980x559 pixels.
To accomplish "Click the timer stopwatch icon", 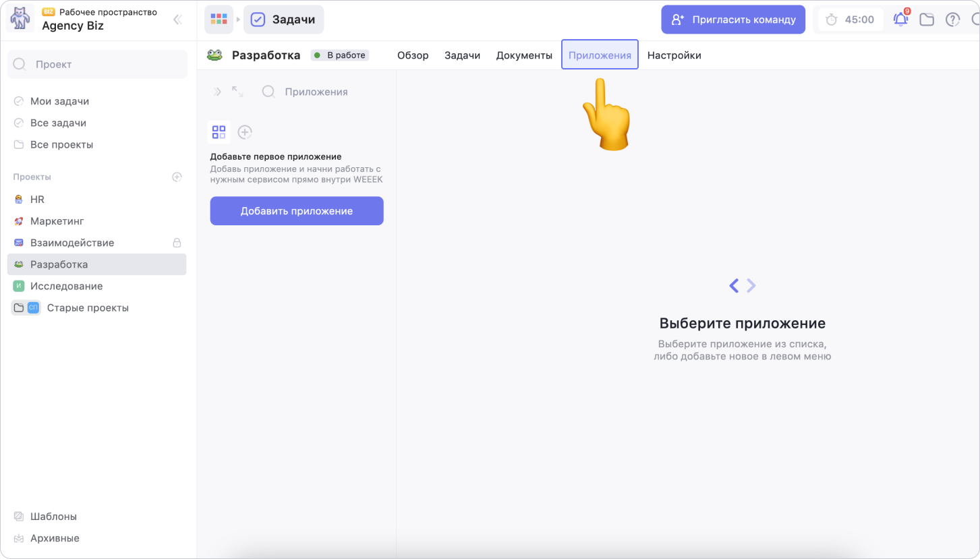I will pyautogui.click(x=832, y=20).
